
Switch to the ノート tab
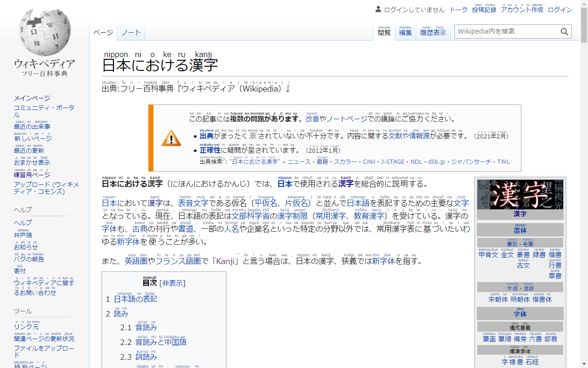pyautogui.click(x=131, y=32)
